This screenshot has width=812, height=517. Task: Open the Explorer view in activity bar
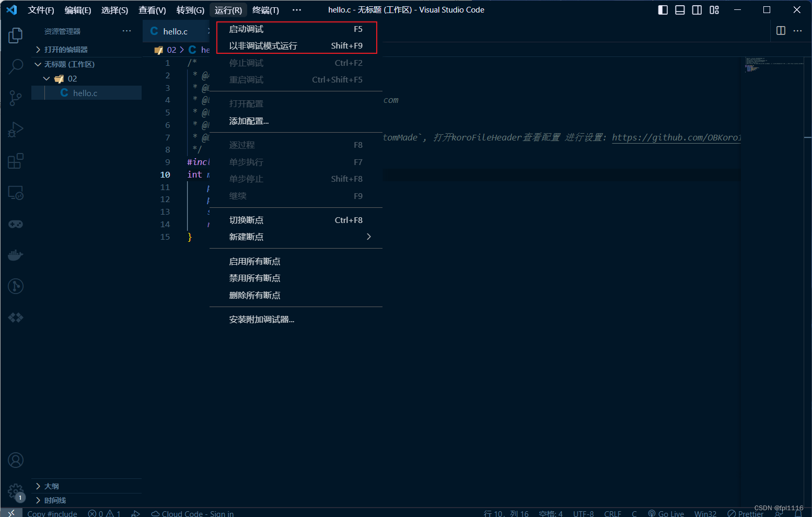16,36
